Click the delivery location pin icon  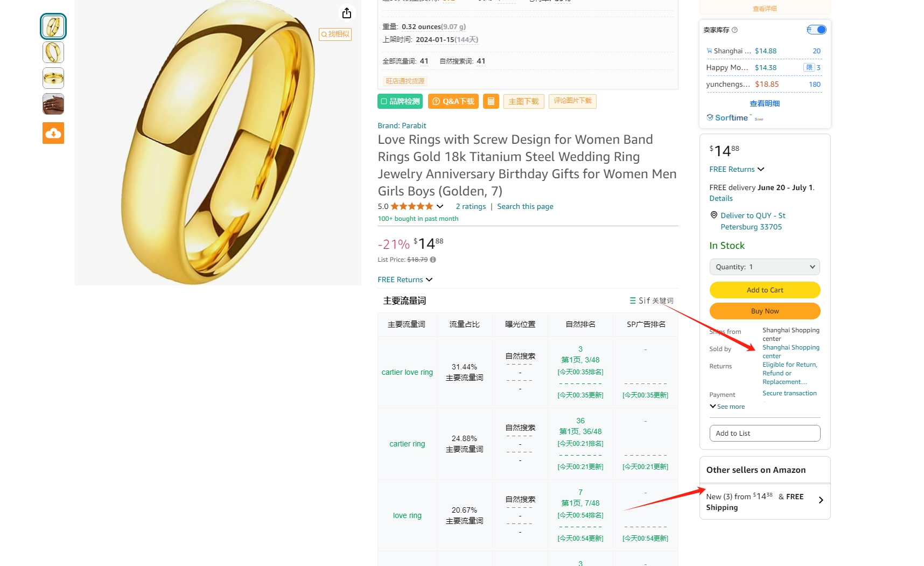713,215
